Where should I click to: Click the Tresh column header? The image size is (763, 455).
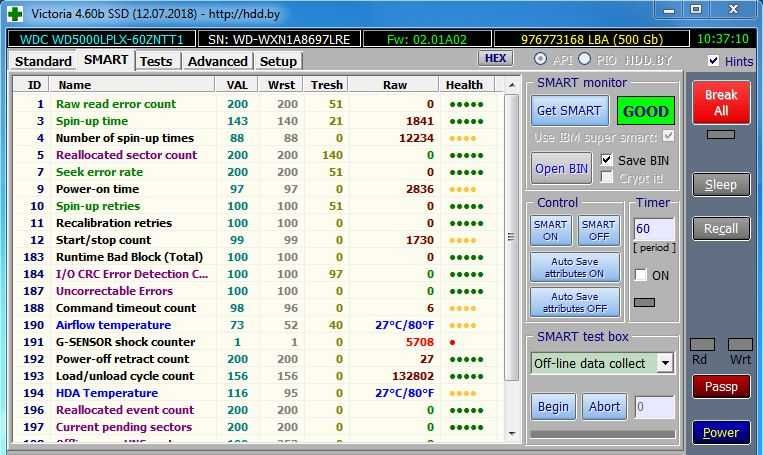pos(327,85)
